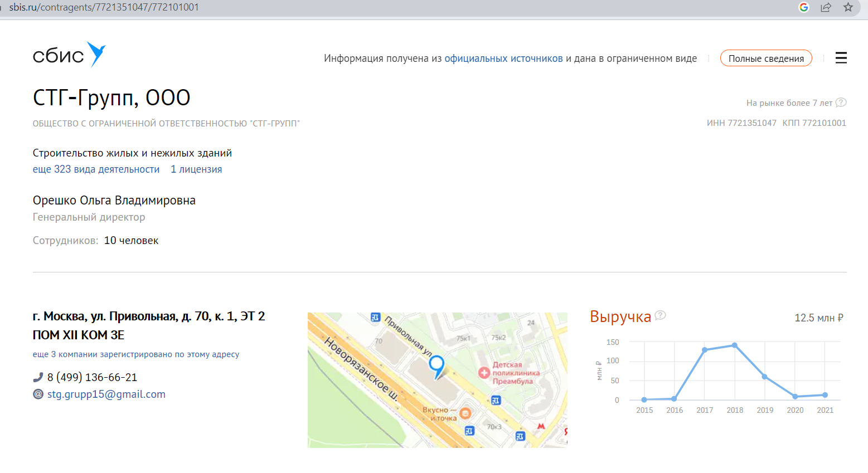Open the hamburger menu
Screen dimensions: 868x473
(x=841, y=58)
